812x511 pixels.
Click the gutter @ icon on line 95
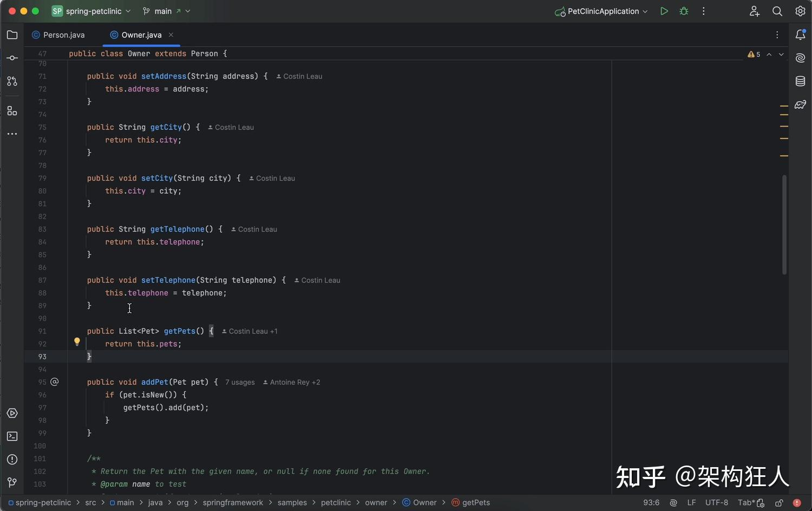pos(55,382)
